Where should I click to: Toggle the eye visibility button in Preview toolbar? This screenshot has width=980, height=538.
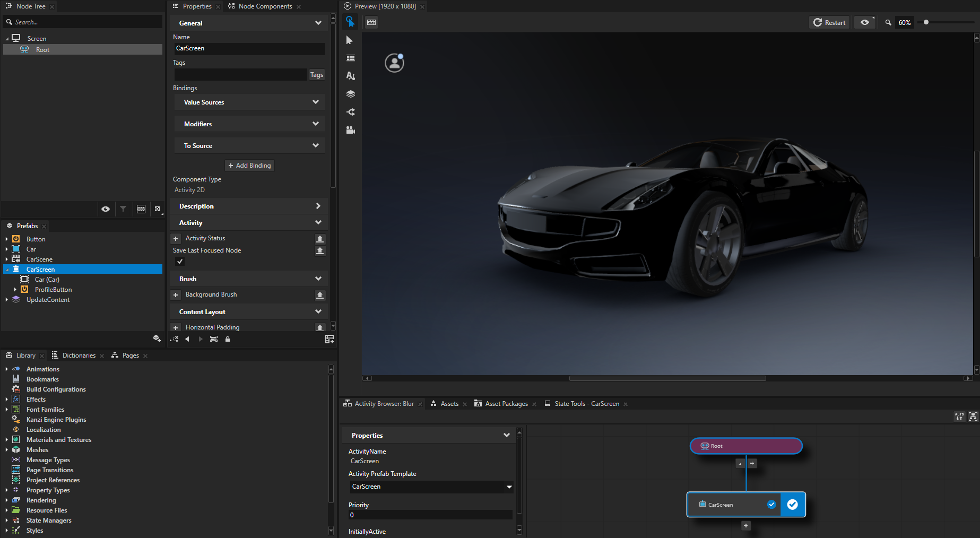coord(865,22)
